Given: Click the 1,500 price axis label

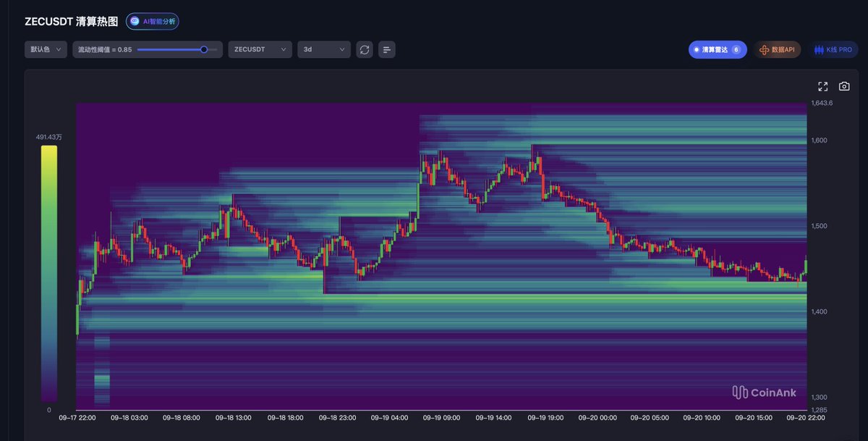Looking at the screenshot, I should (x=820, y=226).
